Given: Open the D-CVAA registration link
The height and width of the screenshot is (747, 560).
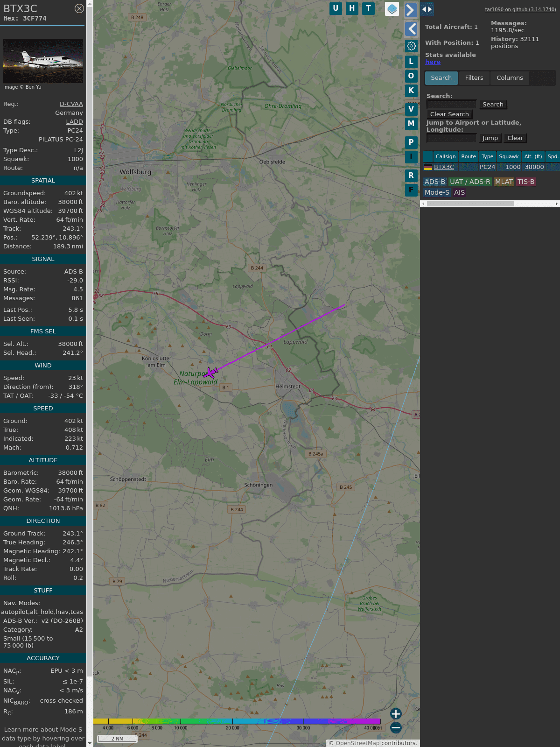Looking at the screenshot, I should (x=71, y=104).
